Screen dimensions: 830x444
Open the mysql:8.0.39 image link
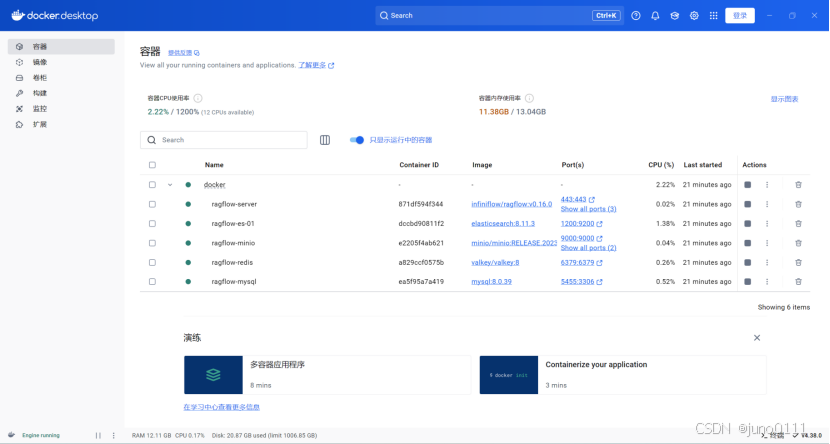pyautogui.click(x=491, y=282)
